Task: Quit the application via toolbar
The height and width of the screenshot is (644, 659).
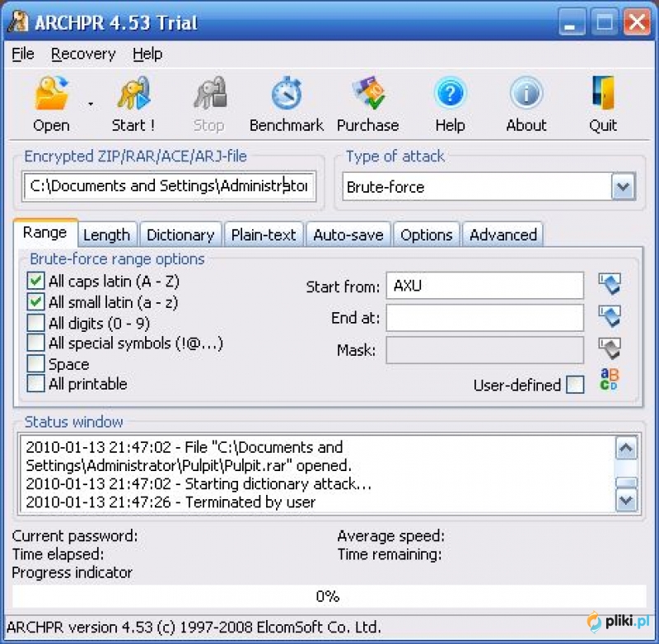Action: (603, 105)
